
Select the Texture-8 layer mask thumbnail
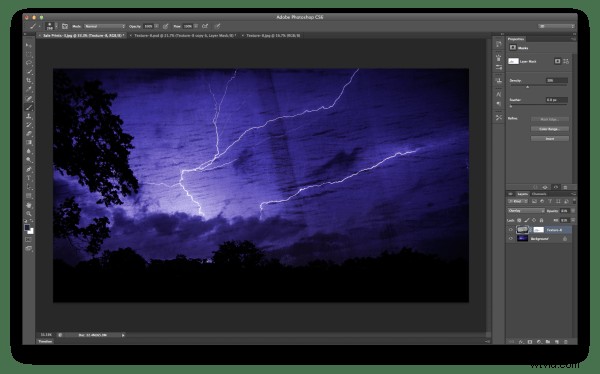538,230
